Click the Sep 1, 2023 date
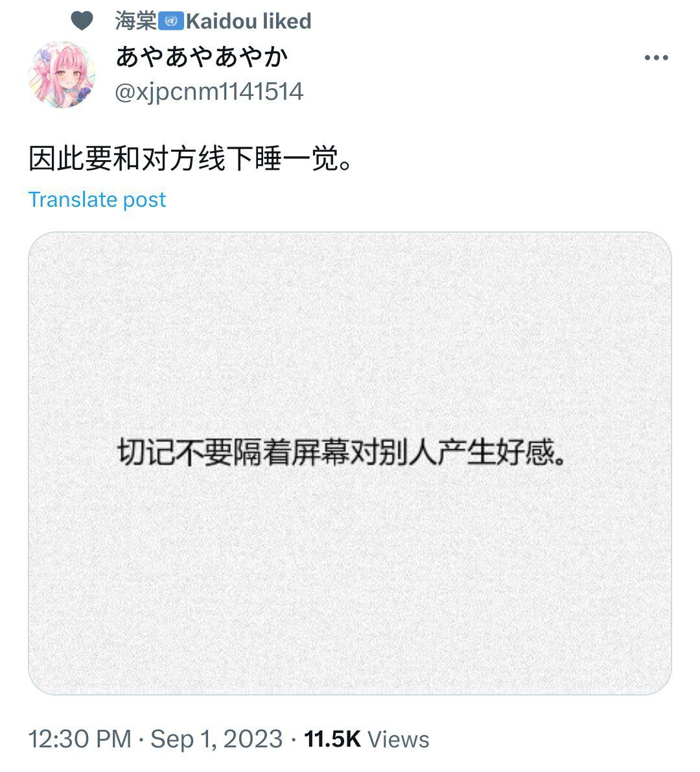The image size is (700, 772). click(216, 739)
